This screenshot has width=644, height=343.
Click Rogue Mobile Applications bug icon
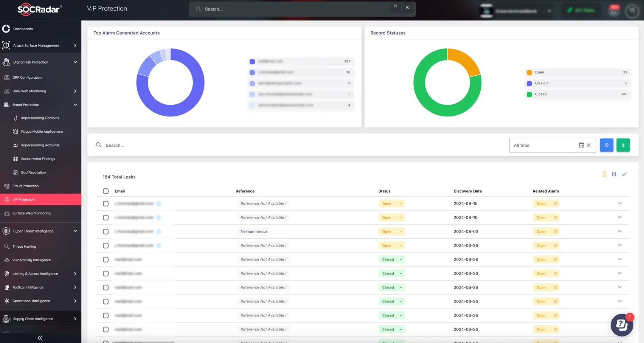point(16,132)
